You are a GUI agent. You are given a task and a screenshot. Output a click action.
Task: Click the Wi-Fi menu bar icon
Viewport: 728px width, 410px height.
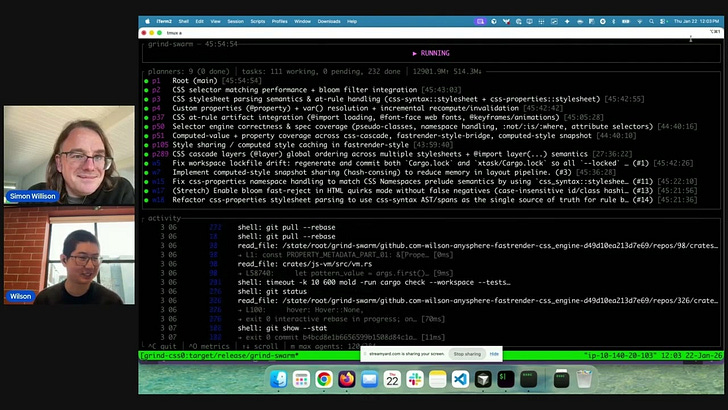[640, 21]
